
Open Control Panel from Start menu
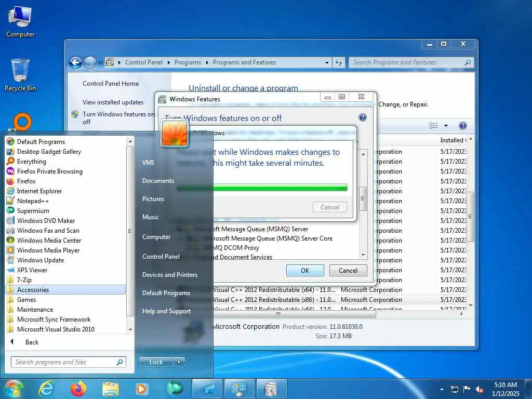tap(161, 257)
